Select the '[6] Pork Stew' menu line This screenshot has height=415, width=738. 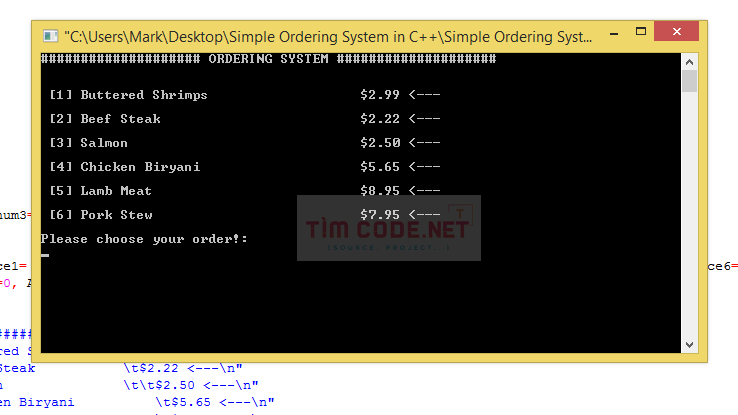pos(245,215)
